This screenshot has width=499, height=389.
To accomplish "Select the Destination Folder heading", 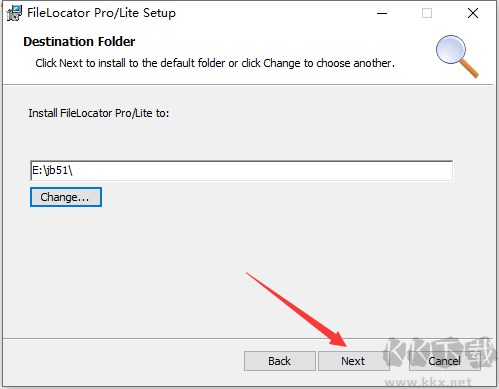I will [x=79, y=42].
